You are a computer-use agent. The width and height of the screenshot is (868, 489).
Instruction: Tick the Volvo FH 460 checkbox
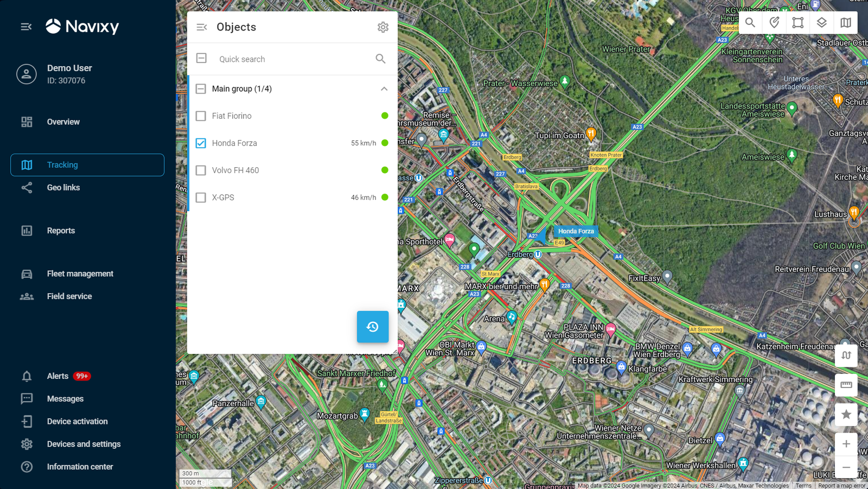point(201,170)
